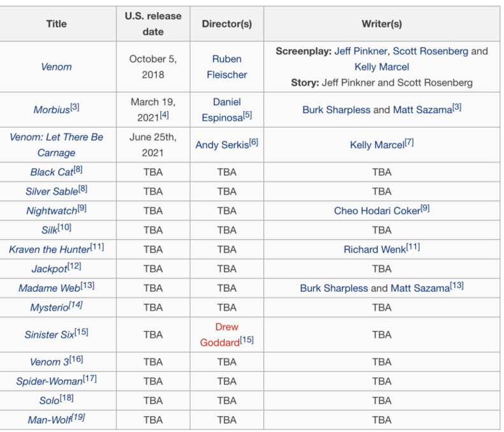Open citation [13] beside Madame Web title
The width and height of the screenshot is (504, 432).
coord(87,285)
